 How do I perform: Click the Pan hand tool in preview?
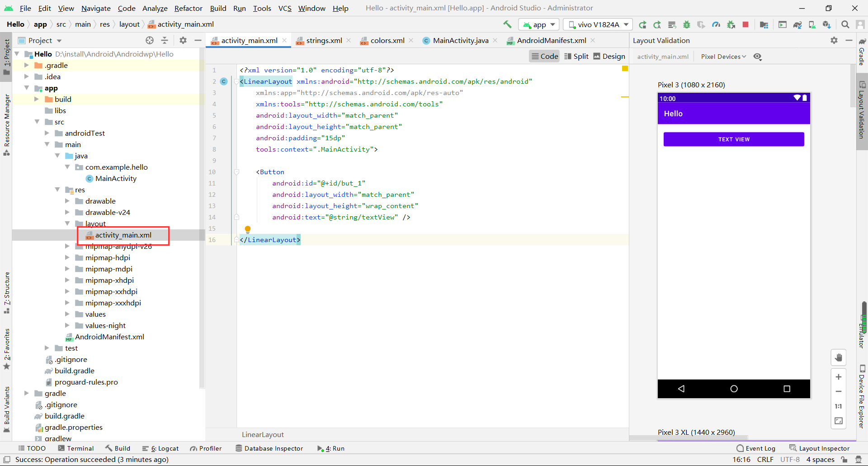pyautogui.click(x=839, y=357)
